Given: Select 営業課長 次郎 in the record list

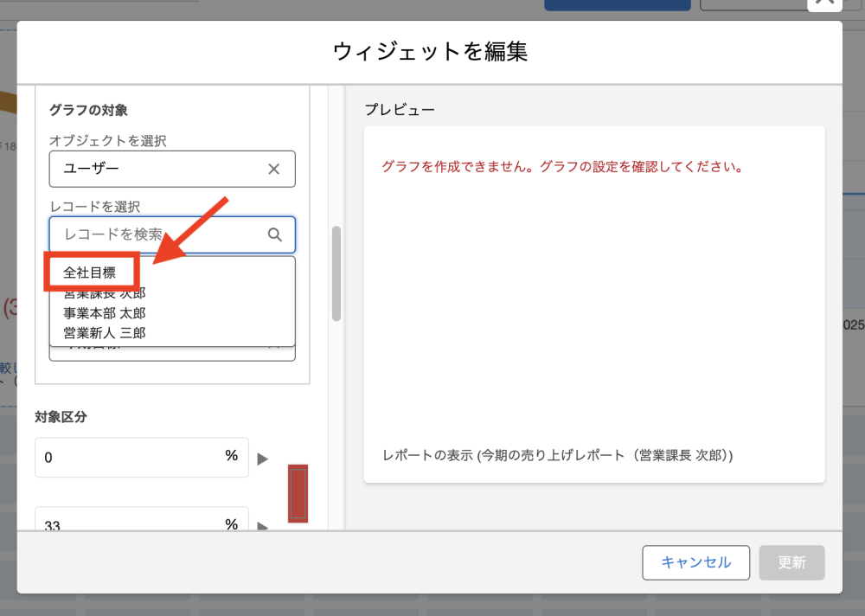Looking at the screenshot, I should click(x=103, y=293).
